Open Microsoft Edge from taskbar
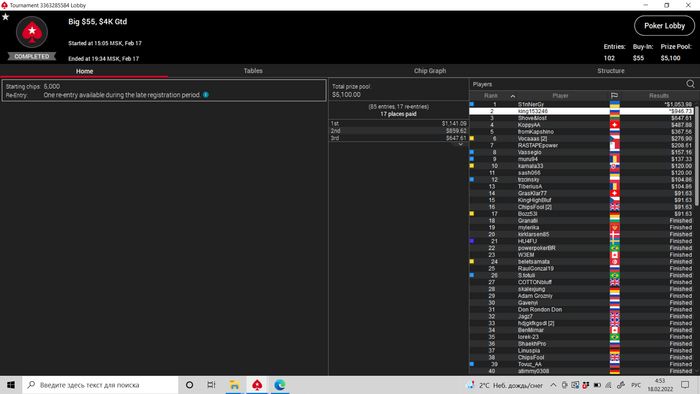Image resolution: width=700 pixels, height=394 pixels. click(x=280, y=385)
